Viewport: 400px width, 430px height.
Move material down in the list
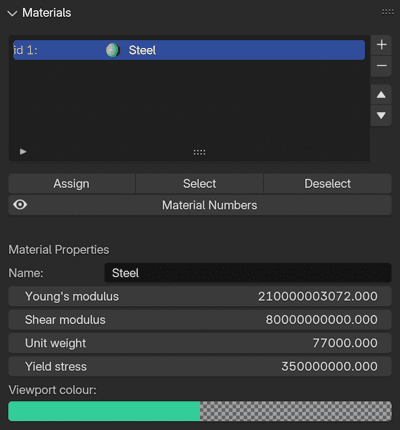click(381, 116)
